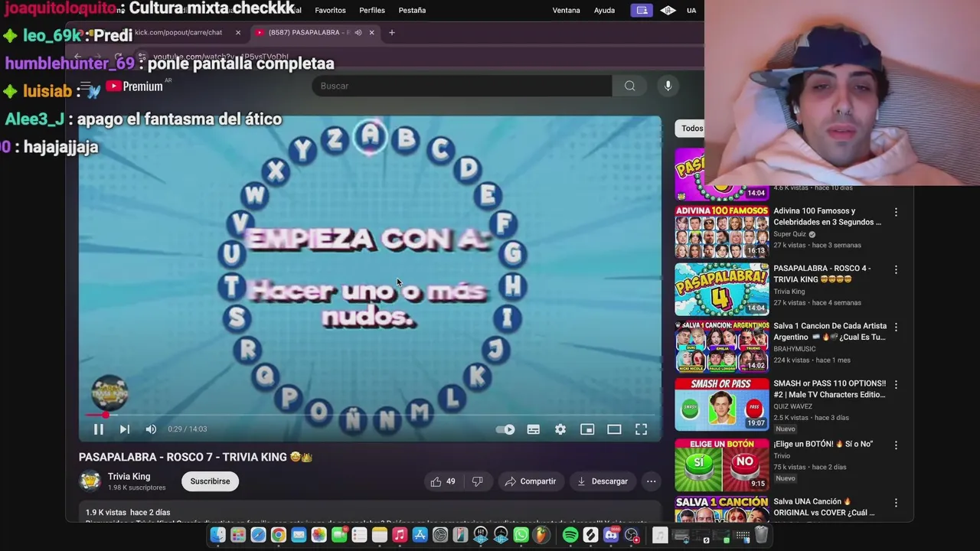Open Elige un Botón thumbnail
Screen dimensions: 980x551
(x=721, y=465)
